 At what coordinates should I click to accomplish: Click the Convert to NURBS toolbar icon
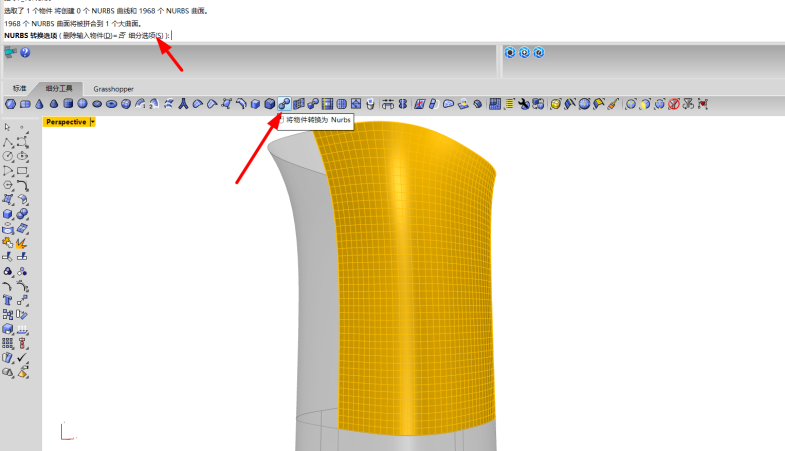(285, 103)
